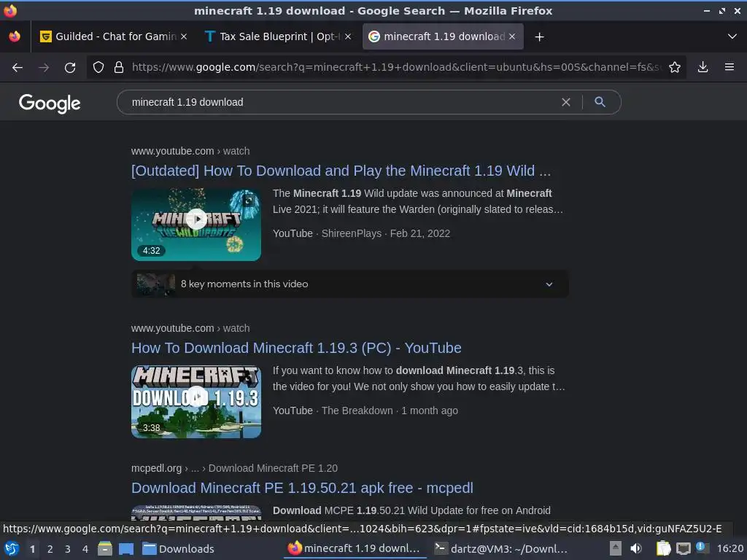Open file manager launcher in taskbar

point(105,548)
